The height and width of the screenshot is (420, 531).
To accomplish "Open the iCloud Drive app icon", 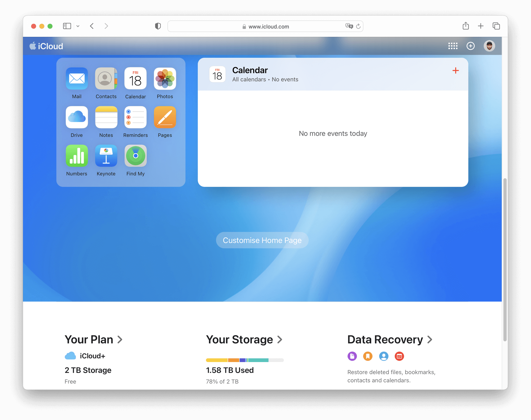I will coord(77,117).
